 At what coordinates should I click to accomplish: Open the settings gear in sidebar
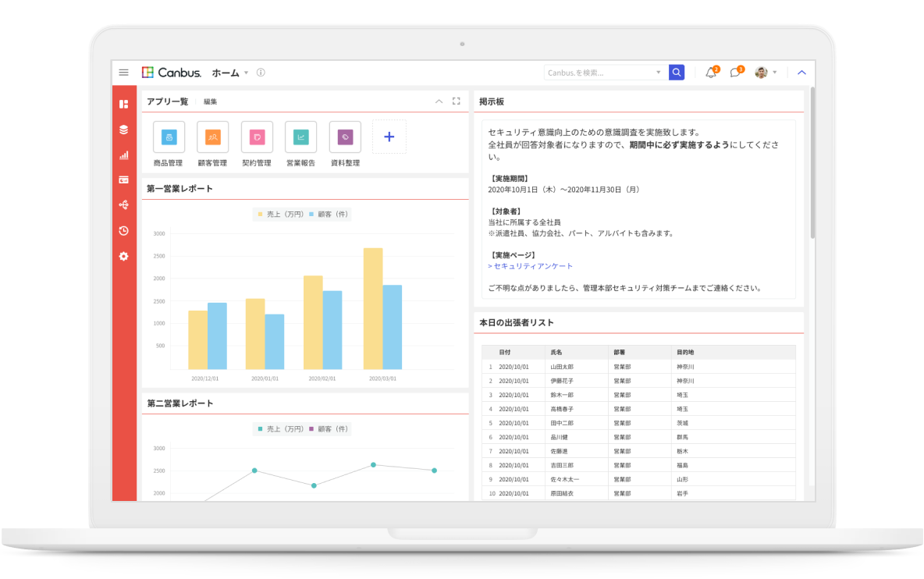click(x=123, y=256)
